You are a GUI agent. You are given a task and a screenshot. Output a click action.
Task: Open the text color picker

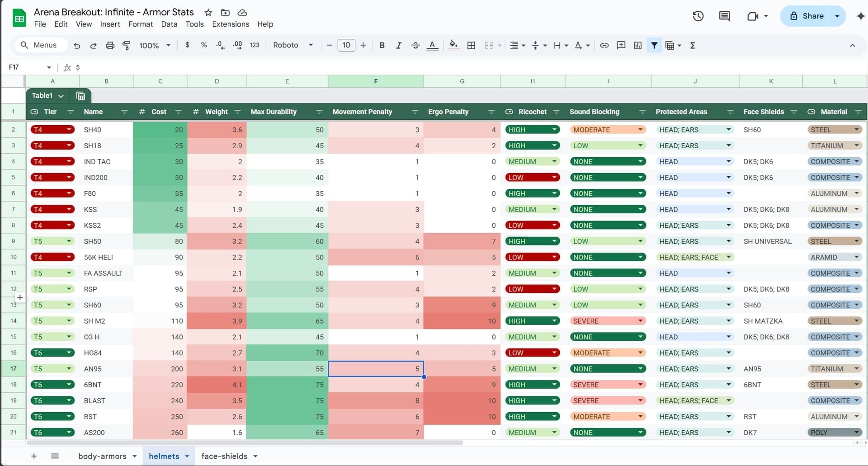click(432, 45)
